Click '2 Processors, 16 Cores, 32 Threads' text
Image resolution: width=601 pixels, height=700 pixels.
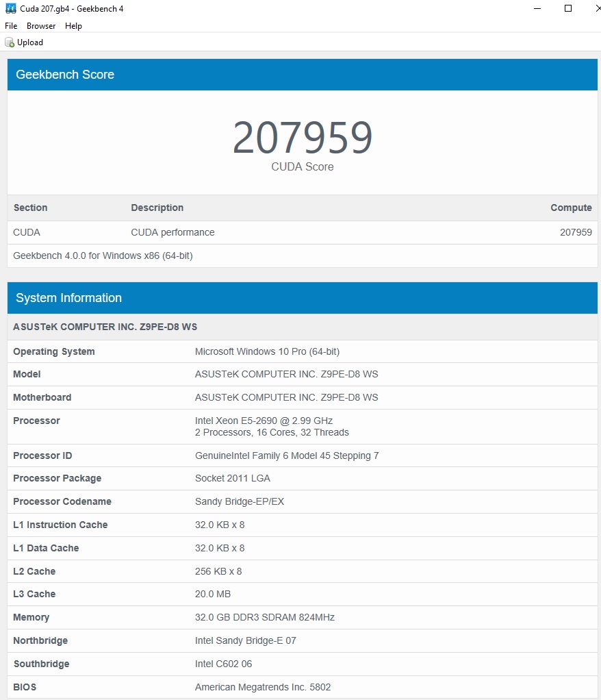click(x=272, y=432)
